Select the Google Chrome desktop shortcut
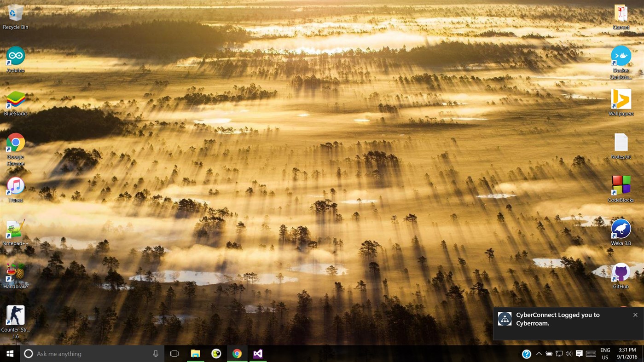The image size is (644, 362). click(x=16, y=149)
